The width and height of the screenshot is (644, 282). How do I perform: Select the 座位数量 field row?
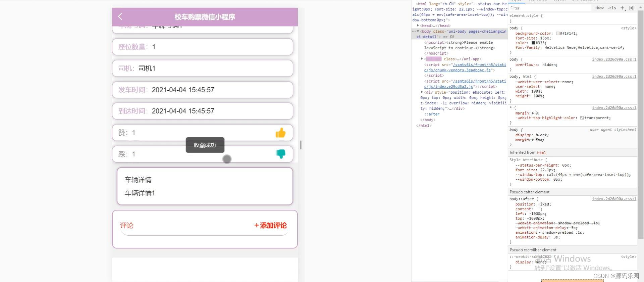tap(203, 47)
